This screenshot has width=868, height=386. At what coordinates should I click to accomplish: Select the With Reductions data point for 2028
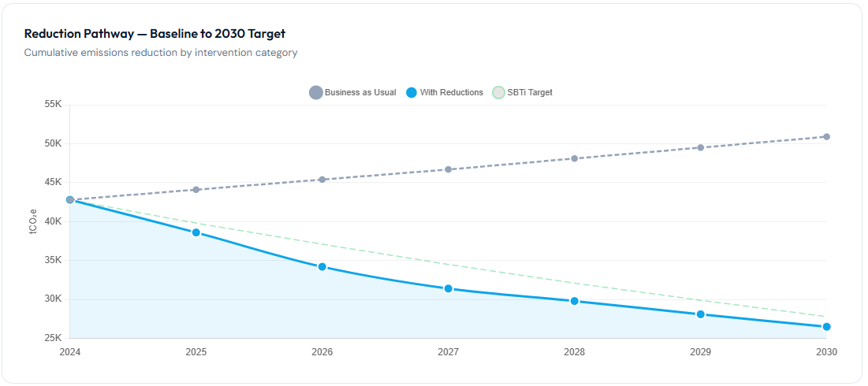575,301
